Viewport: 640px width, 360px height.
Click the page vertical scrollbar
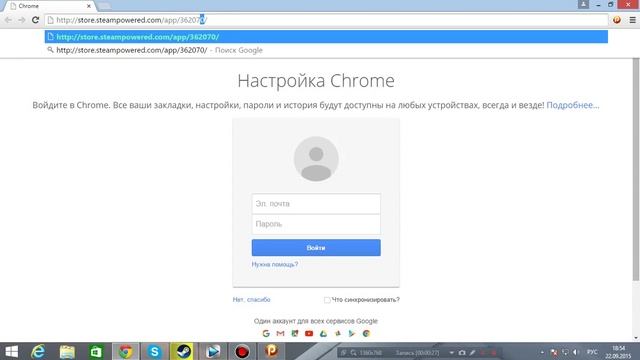click(x=636, y=169)
